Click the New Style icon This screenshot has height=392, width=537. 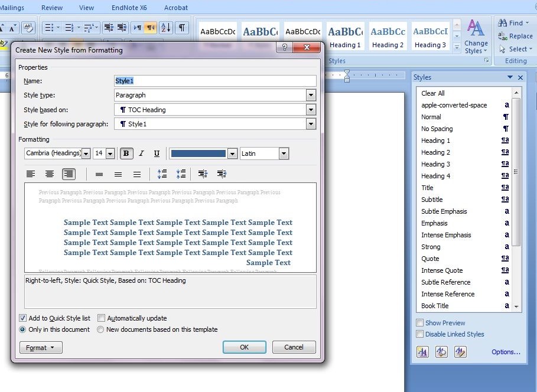click(x=422, y=352)
